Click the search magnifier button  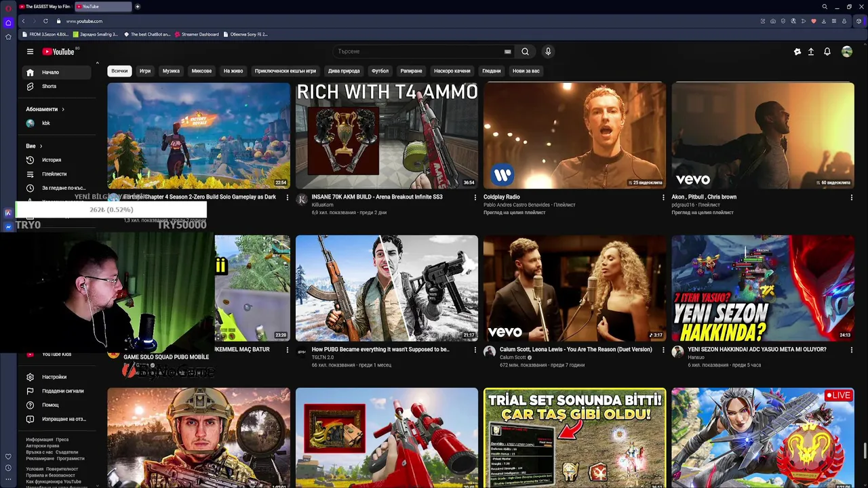click(525, 52)
